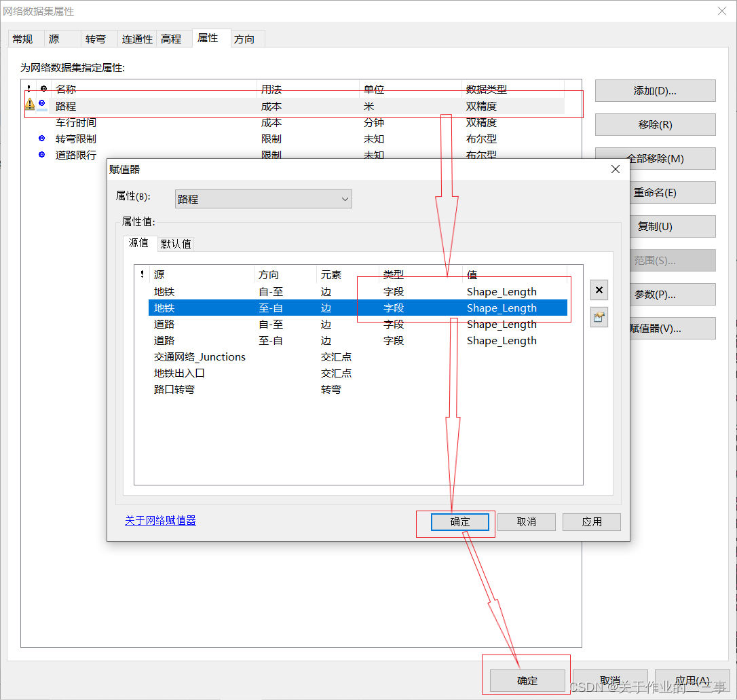Click the 名称 column header in the attributes list
Viewport: 737px width, 700px height.
pyautogui.click(x=153, y=89)
